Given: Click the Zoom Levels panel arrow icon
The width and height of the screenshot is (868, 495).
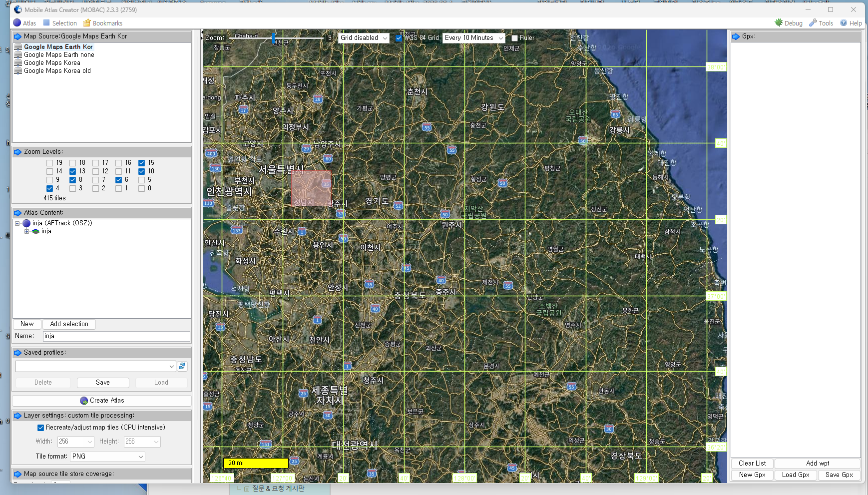Looking at the screenshot, I should coord(17,152).
